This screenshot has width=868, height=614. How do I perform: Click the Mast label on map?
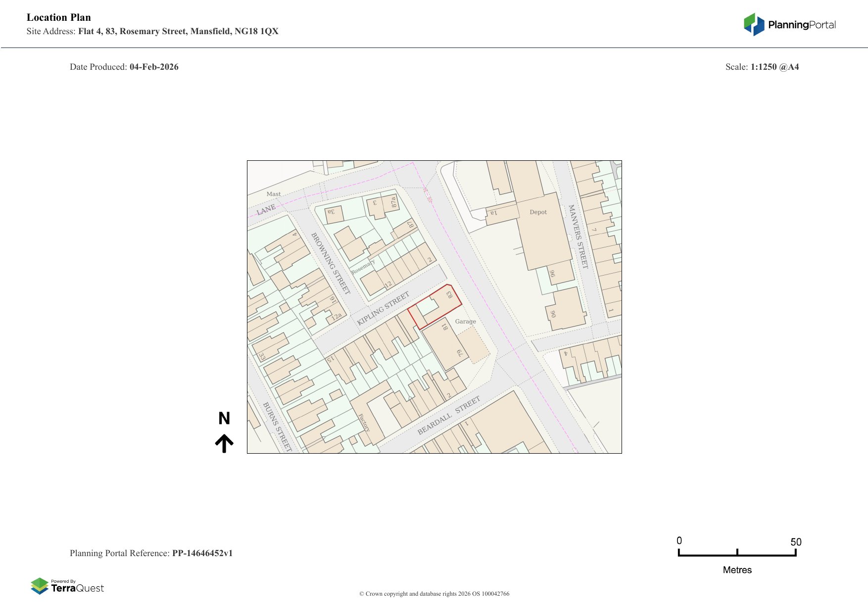273,194
